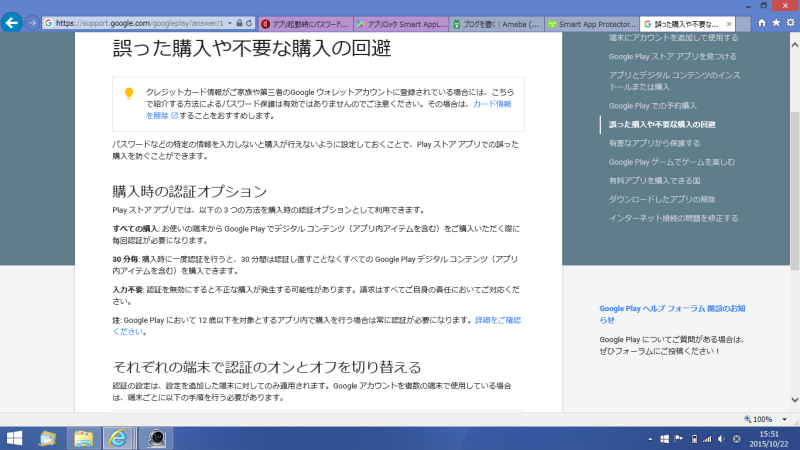Image resolution: width=800 pixels, height=450 pixels.
Task: Click the lightbulb tip icon
Action: (x=129, y=93)
